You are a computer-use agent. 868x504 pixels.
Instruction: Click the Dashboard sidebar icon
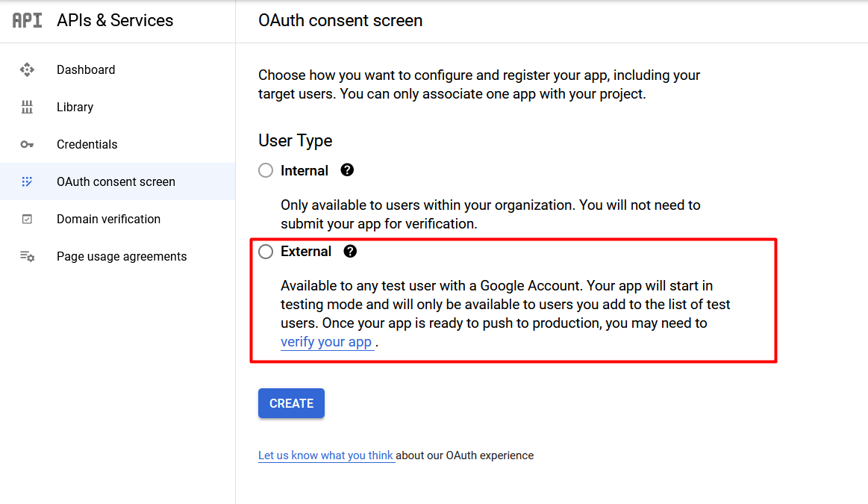pyautogui.click(x=27, y=69)
